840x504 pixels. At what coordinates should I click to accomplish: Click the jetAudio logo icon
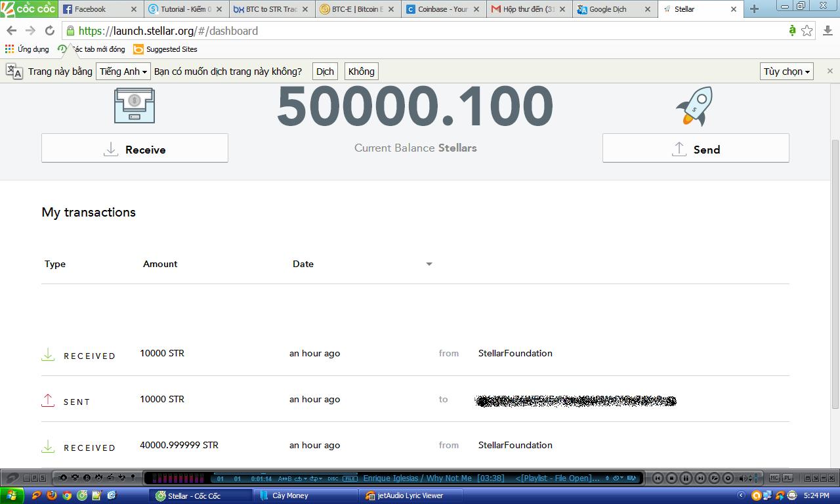12,478
